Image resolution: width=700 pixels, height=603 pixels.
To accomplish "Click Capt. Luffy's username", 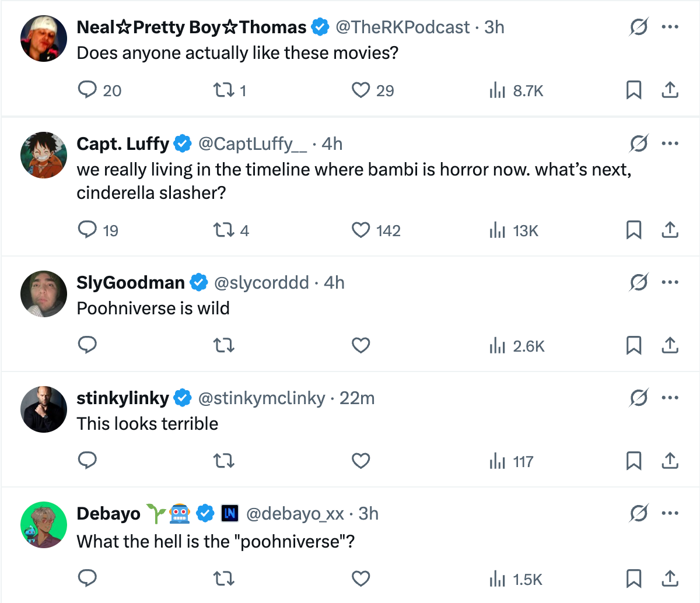I will click(123, 143).
